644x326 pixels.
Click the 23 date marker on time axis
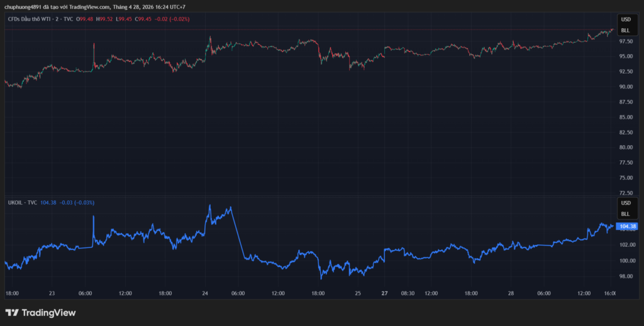click(52, 293)
